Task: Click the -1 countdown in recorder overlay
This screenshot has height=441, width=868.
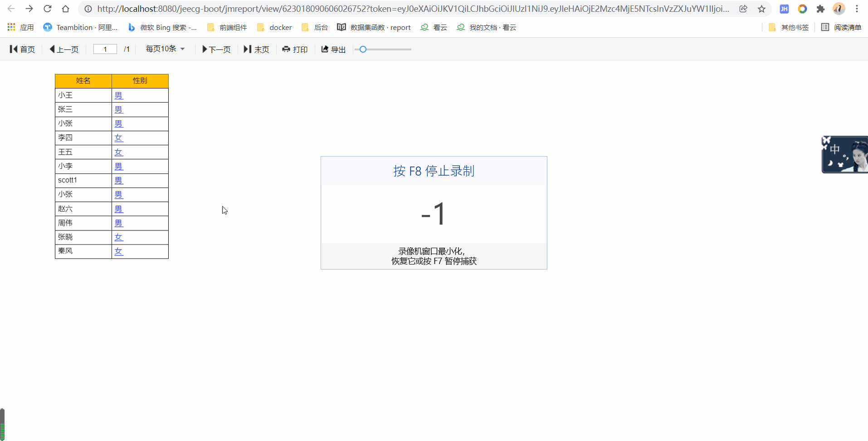Action: click(434, 214)
